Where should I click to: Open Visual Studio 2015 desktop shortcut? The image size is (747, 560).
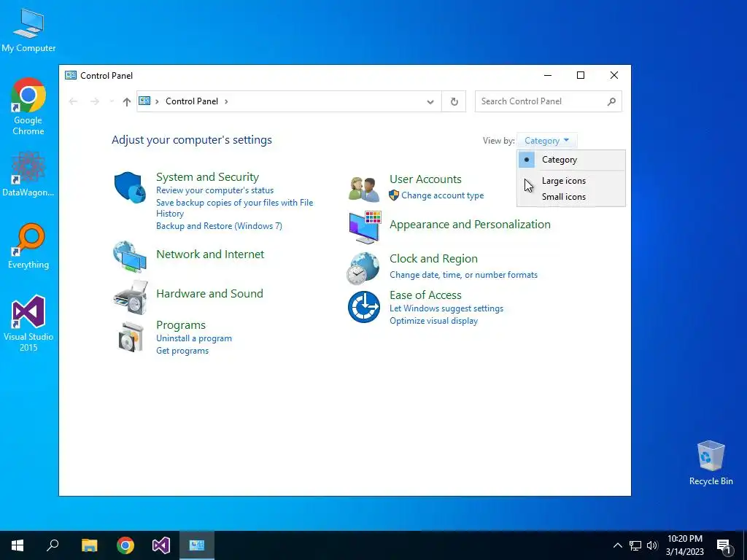coord(28,324)
